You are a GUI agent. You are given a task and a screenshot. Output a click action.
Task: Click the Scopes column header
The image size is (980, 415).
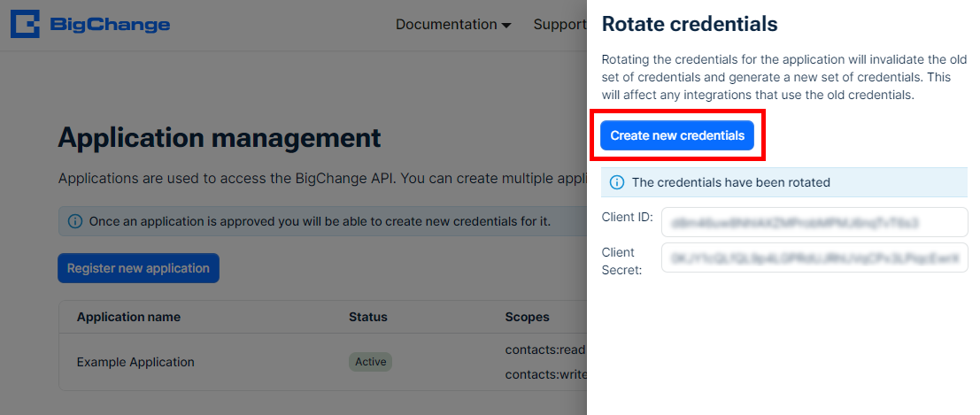click(x=528, y=317)
